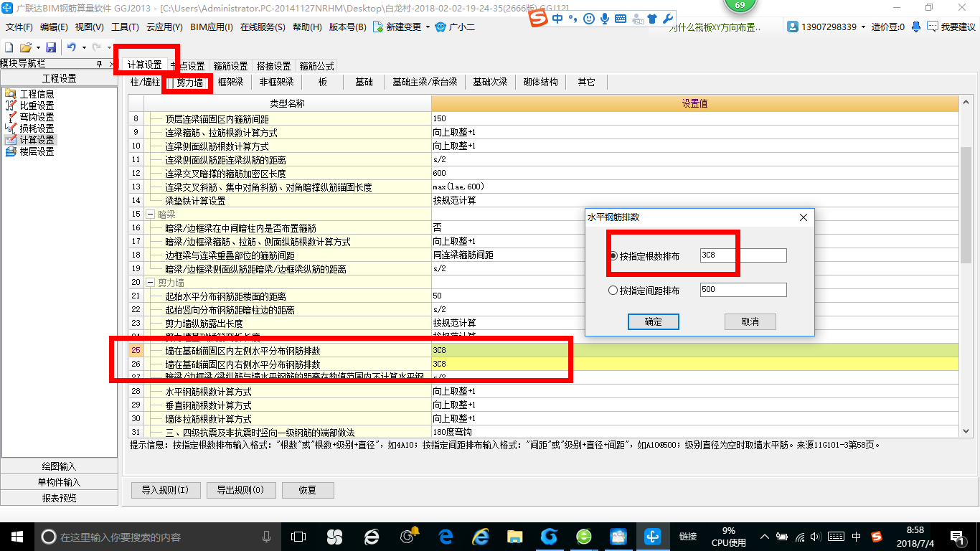Switch Sogou Chinese/English mode 中
Viewport: 980px width, 551px height.
point(558,19)
